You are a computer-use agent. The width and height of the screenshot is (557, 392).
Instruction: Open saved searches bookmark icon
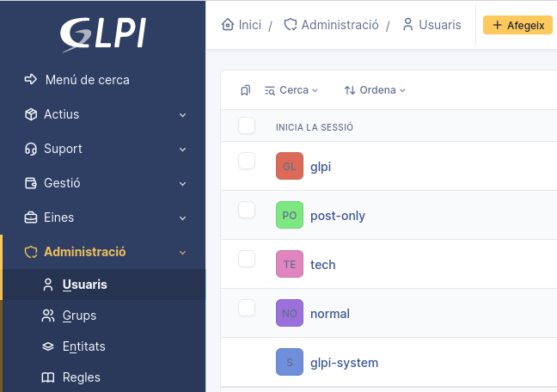(x=246, y=90)
